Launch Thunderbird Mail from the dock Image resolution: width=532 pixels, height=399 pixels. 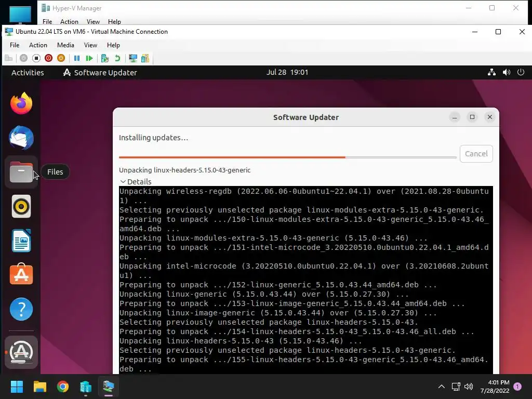[x=21, y=138]
